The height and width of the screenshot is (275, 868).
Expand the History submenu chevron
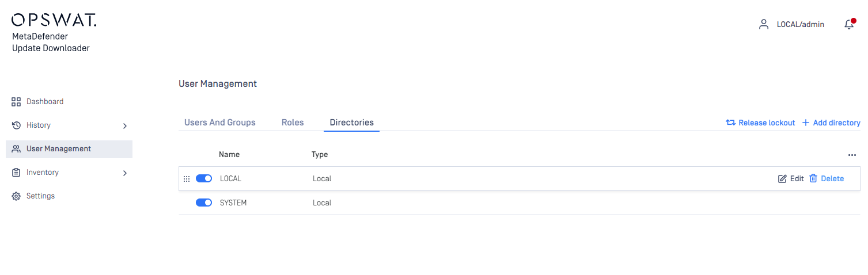125,125
